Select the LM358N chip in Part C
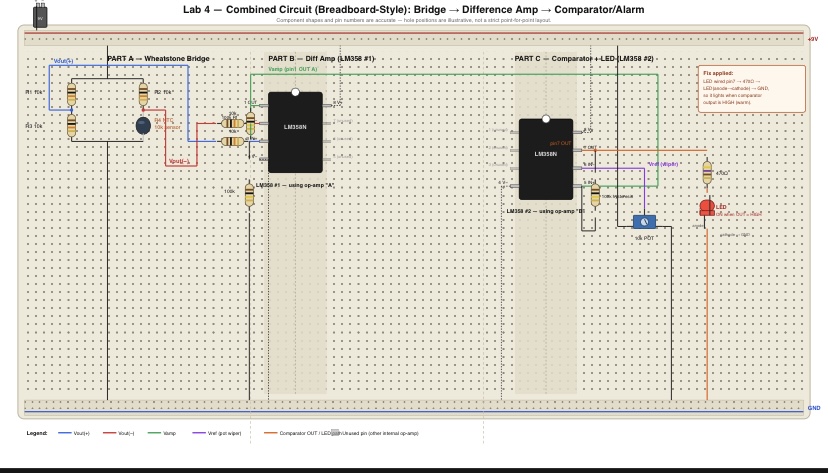Screen dimensions: 828x473 click(x=546, y=159)
